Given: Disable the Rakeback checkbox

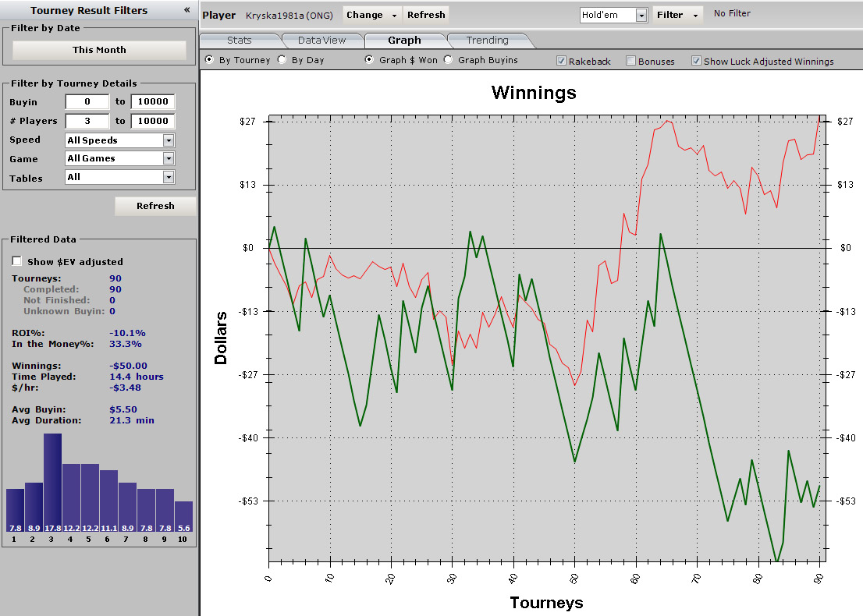Looking at the screenshot, I should coord(561,61).
